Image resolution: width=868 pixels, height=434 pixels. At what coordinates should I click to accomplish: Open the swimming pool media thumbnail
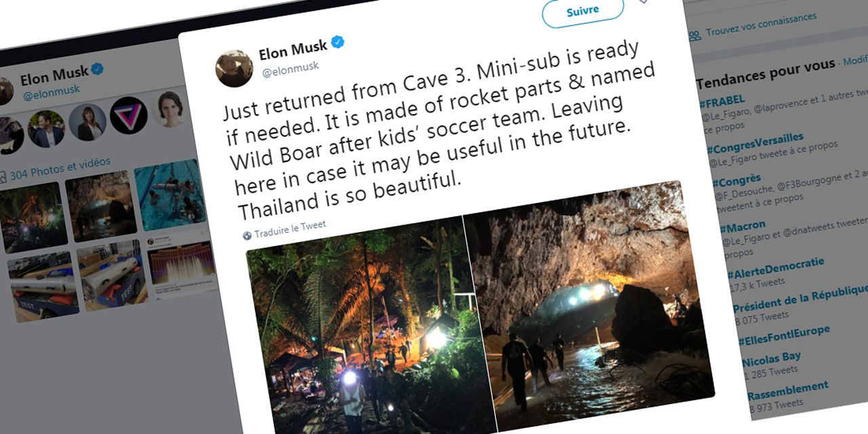[170, 193]
